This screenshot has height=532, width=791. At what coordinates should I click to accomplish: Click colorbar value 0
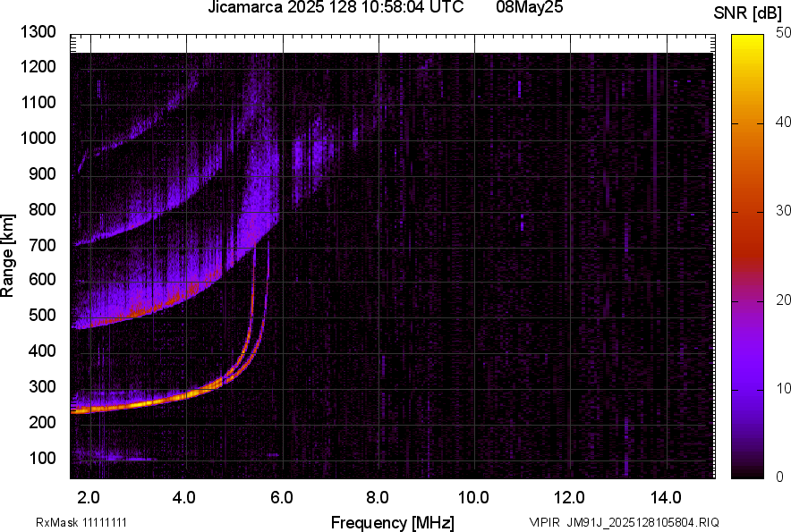point(780,477)
